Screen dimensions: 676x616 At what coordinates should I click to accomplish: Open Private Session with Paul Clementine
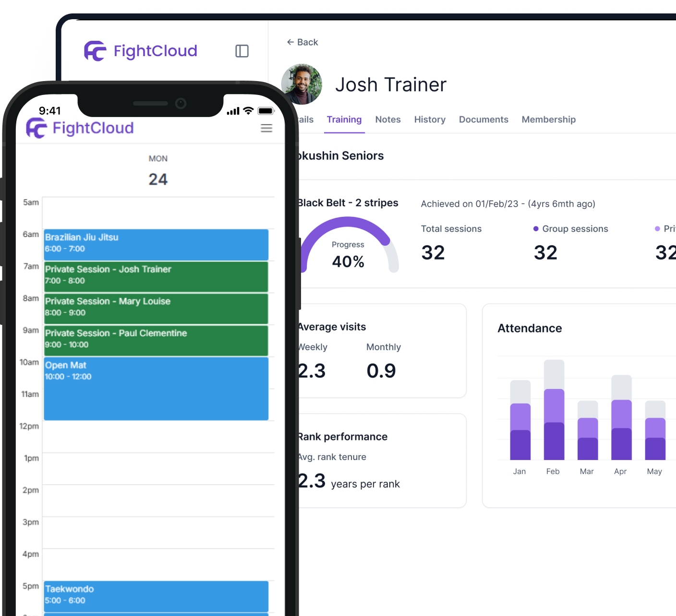(x=156, y=341)
